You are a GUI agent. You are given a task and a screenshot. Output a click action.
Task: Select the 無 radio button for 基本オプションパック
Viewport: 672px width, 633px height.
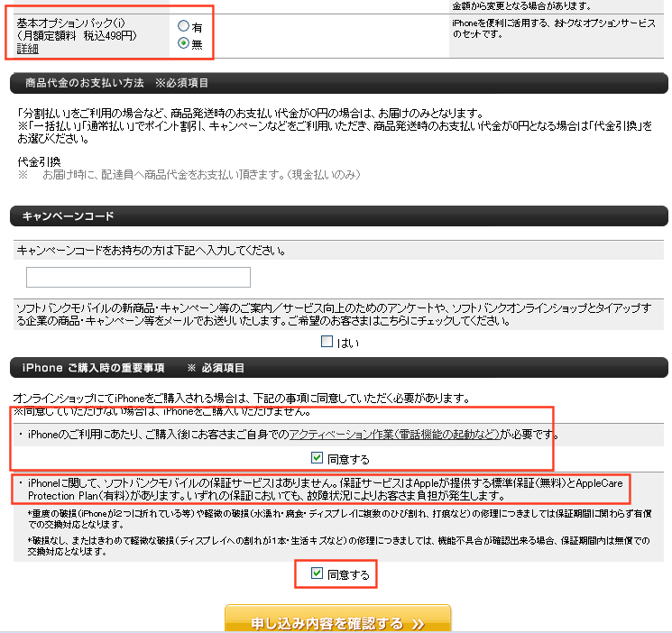pyautogui.click(x=184, y=42)
